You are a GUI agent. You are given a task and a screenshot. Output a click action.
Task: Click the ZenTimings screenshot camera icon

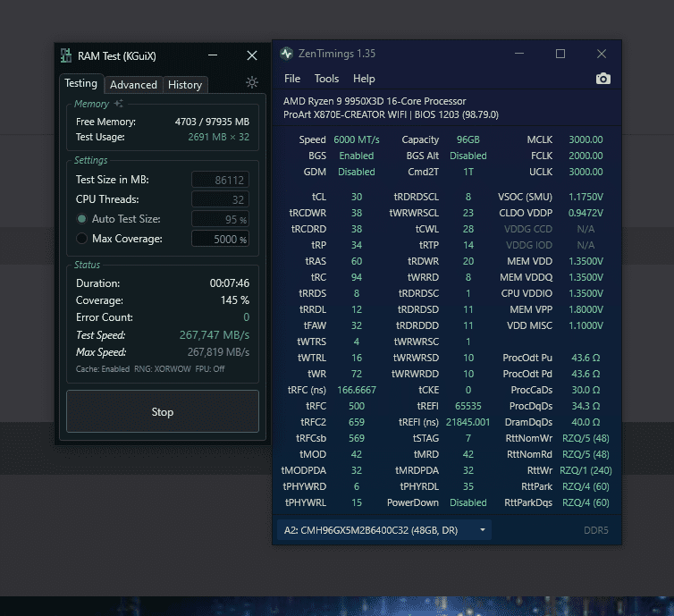603,79
